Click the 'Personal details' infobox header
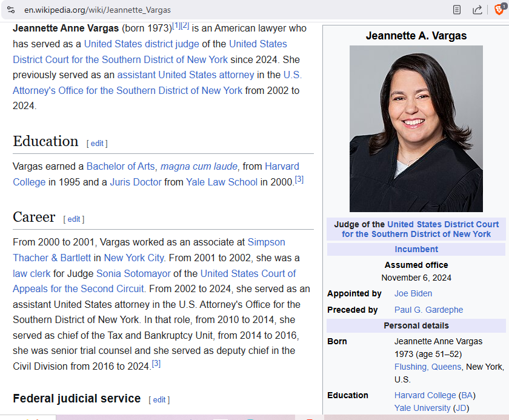Viewport: 509px width, 420px height. (x=416, y=325)
